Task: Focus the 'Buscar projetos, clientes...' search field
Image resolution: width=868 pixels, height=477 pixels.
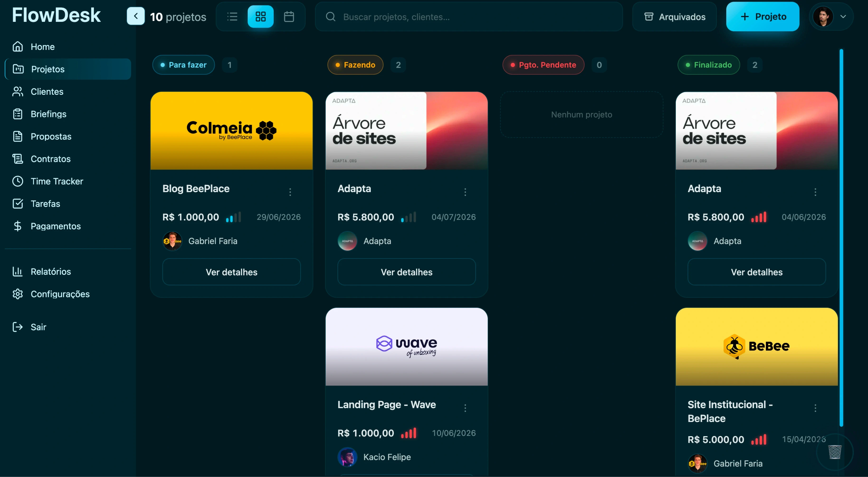Action: pos(469,17)
